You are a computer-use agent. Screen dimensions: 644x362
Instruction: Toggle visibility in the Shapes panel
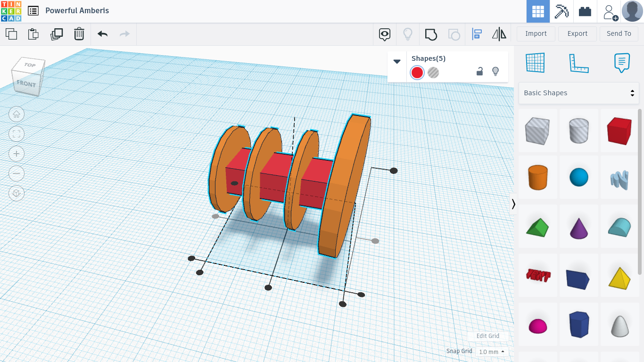pyautogui.click(x=495, y=72)
